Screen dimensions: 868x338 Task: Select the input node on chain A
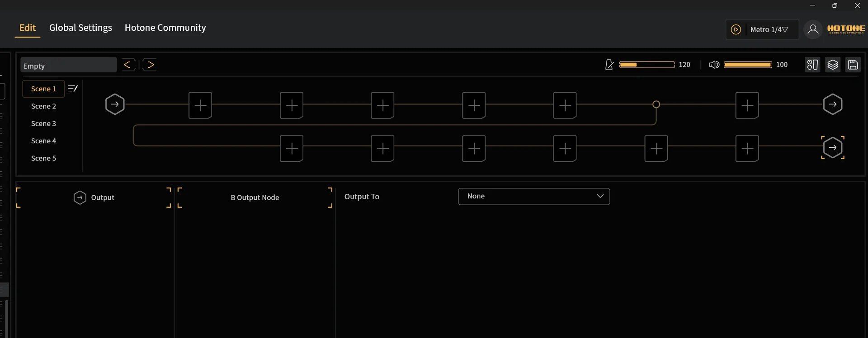point(115,104)
